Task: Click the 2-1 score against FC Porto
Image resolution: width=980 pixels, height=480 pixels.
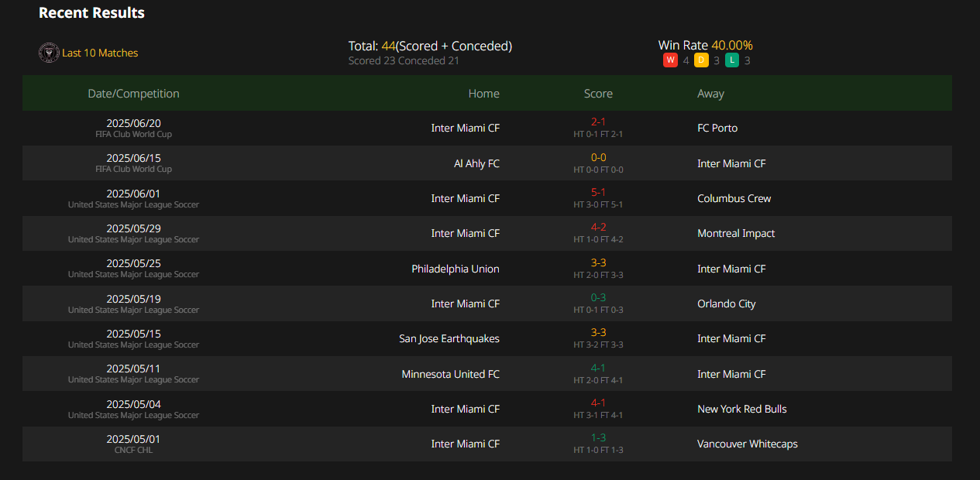Action: pyautogui.click(x=598, y=122)
